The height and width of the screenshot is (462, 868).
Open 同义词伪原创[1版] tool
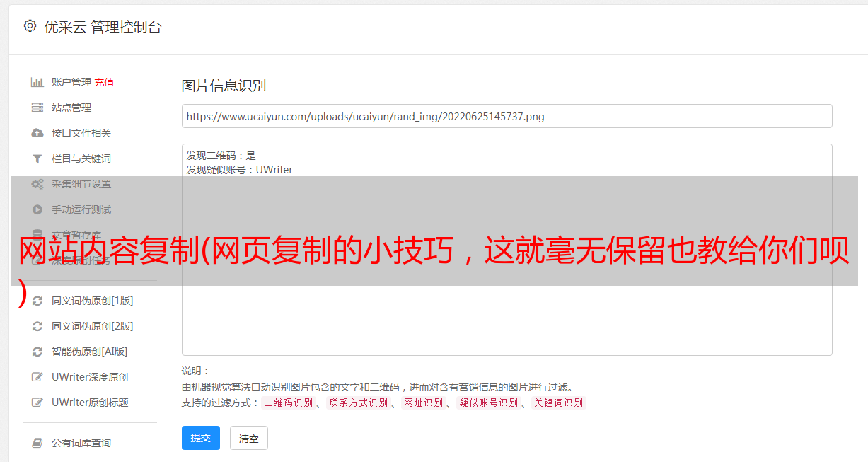click(93, 301)
